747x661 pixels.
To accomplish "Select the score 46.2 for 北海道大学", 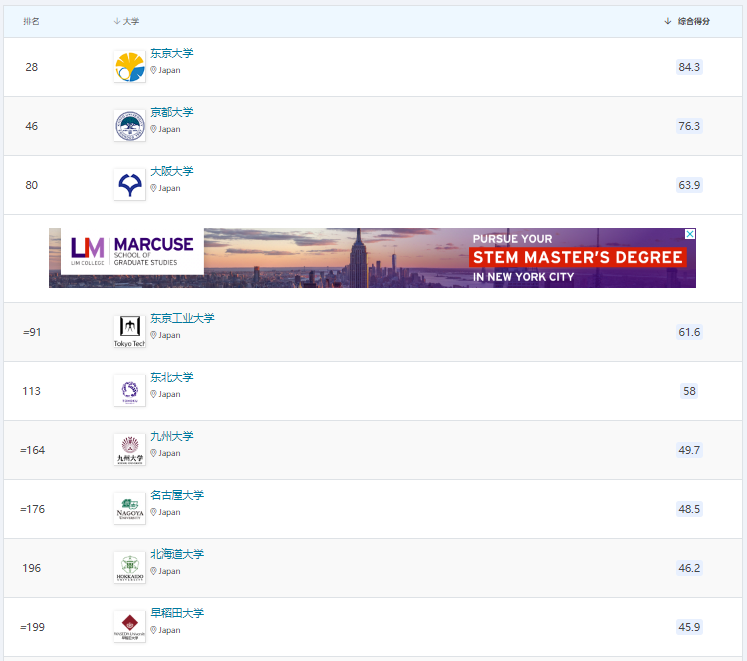I will (x=689, y=569).
